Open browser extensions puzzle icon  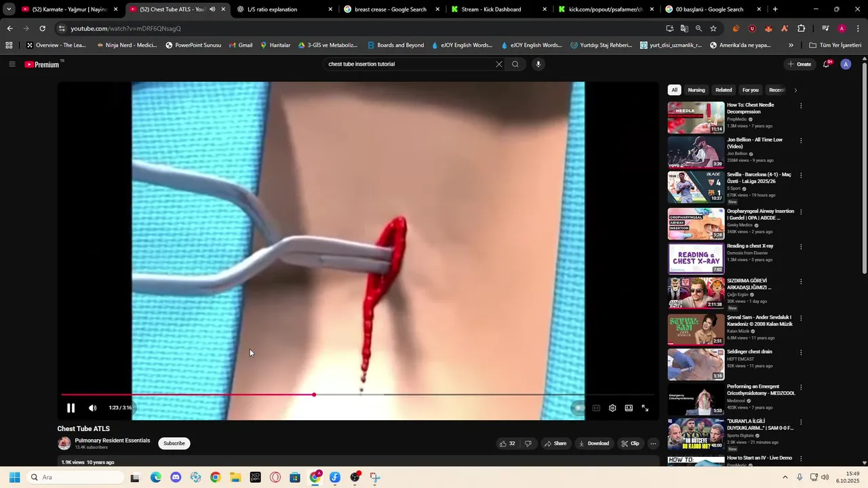click(801, 28)
